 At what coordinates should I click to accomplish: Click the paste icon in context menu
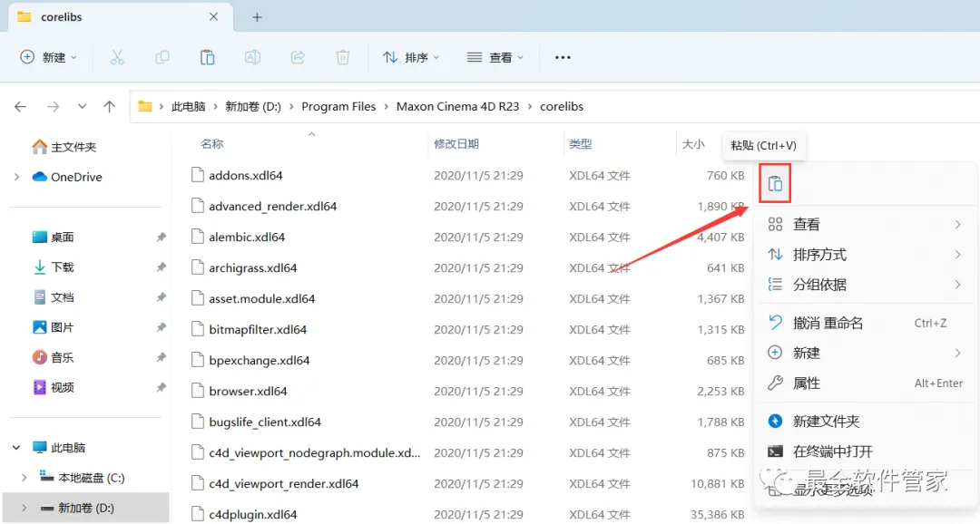(x=775, y=184)
